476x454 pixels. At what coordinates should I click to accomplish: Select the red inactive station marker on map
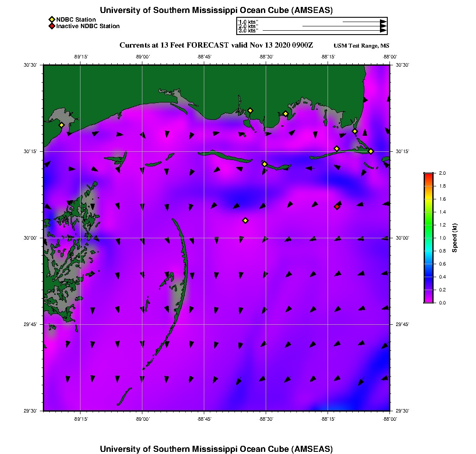pos(337,207)
